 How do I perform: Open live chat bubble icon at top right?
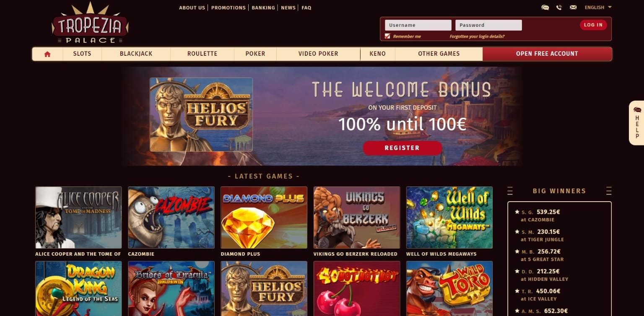[545, 8]
